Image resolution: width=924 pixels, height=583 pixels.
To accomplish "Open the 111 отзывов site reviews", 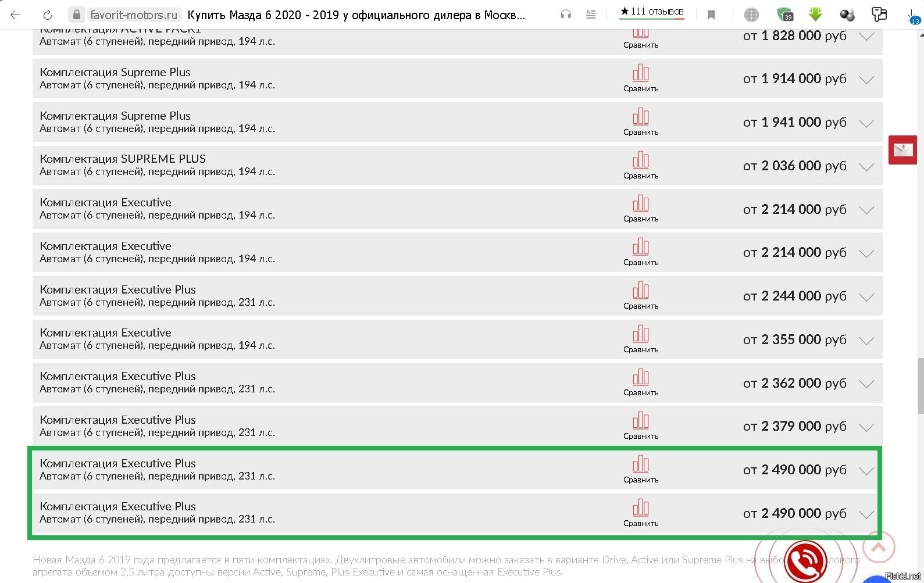I will point(651,12).
